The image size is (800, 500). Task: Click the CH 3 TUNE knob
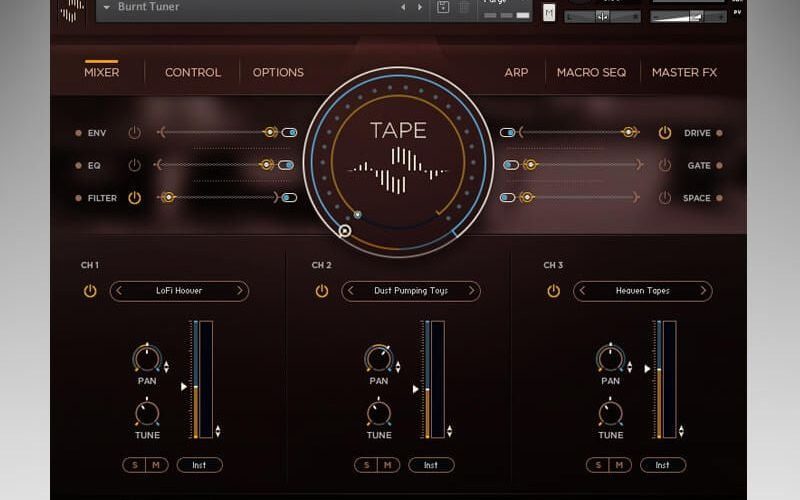(610, 413)
